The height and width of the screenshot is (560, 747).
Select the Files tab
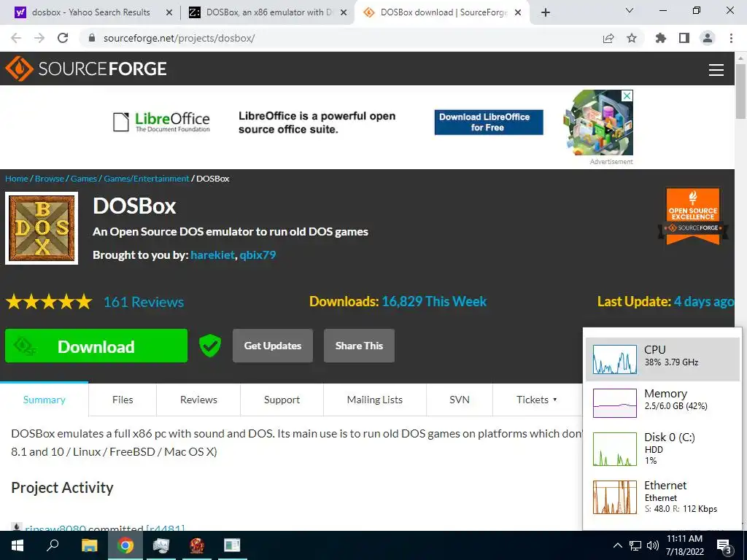(123, 400)
